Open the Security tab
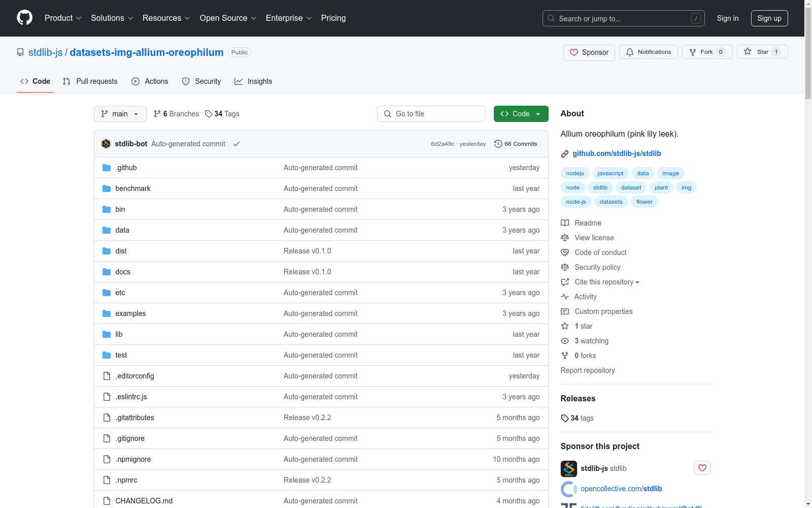This screenshot has height=508, width=812. [x=201, y=81]
